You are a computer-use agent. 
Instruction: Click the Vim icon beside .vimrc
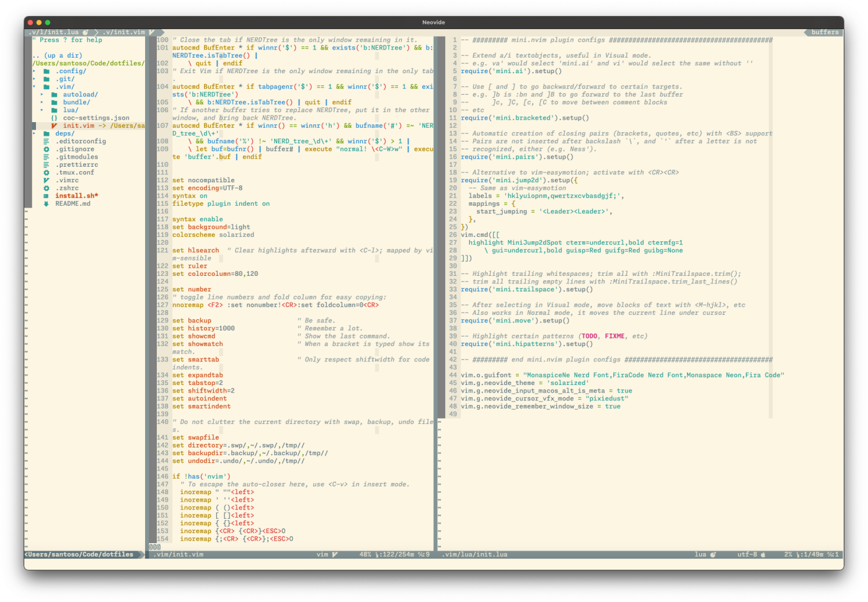pyautogui.click(x=46, y=180)
